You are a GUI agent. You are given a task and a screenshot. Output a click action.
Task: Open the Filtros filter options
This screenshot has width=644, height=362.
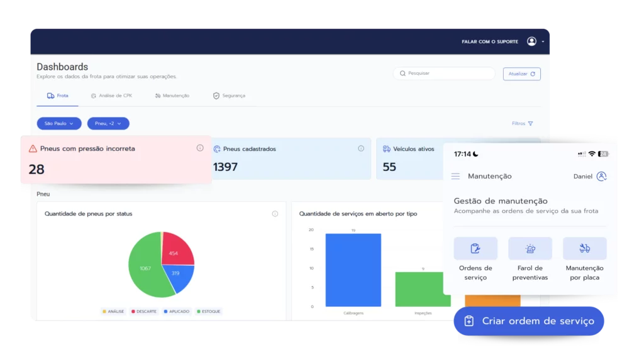(522, 124)
